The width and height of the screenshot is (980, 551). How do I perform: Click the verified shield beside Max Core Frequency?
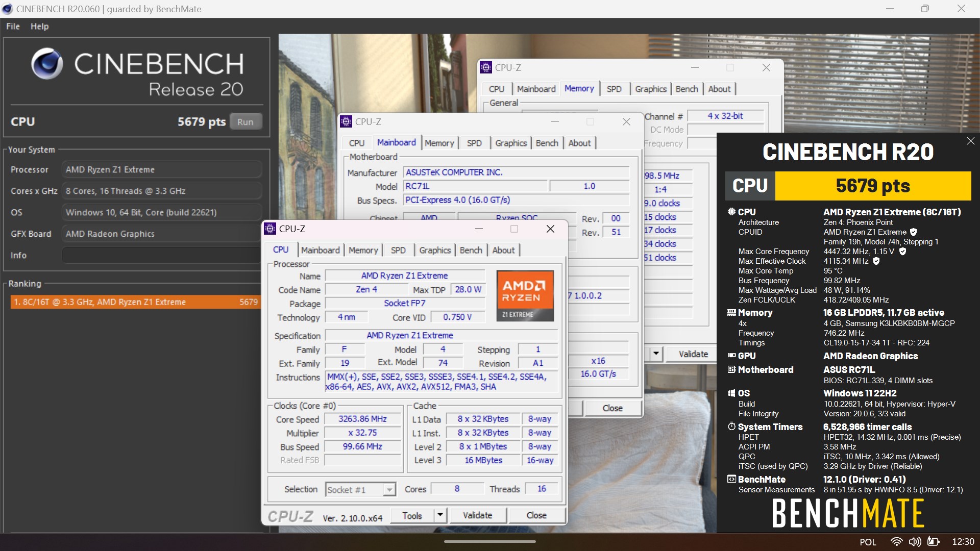pos(902,252)
